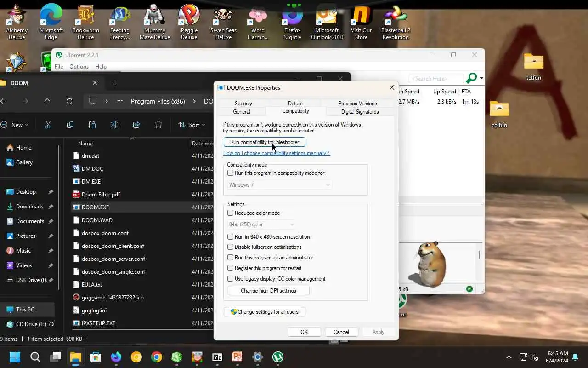Click Run compatibility troubleshooter button
Viewport: 588px width, 368px height.
coord(265,142)
